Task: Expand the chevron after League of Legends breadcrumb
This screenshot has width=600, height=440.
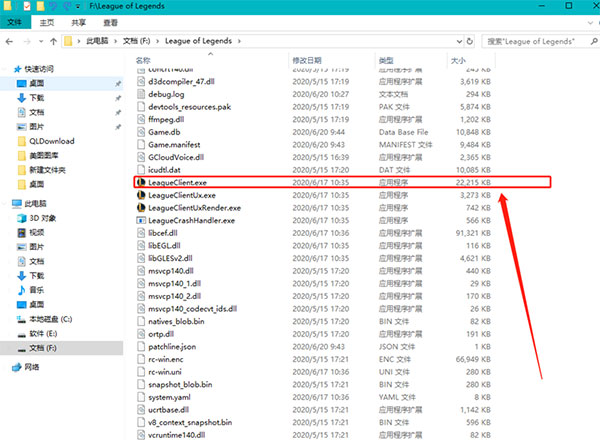Action: (239, 41)
